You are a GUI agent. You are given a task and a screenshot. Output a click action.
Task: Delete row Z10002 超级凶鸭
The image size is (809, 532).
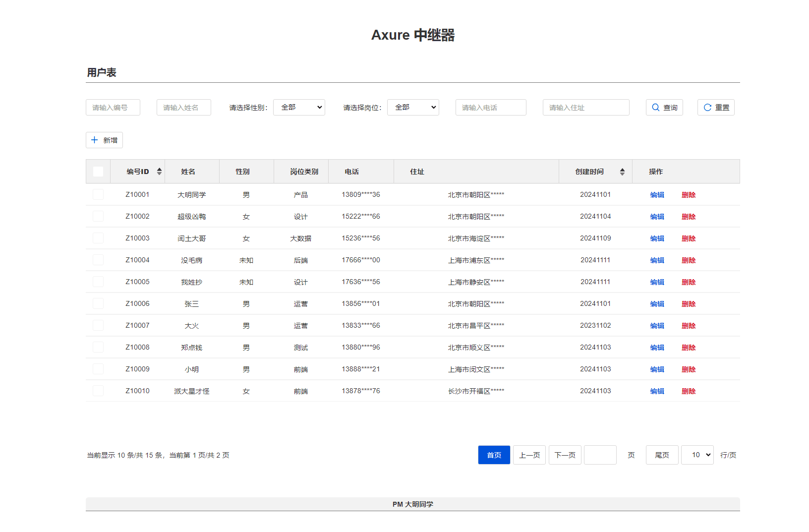click(689, 217)
